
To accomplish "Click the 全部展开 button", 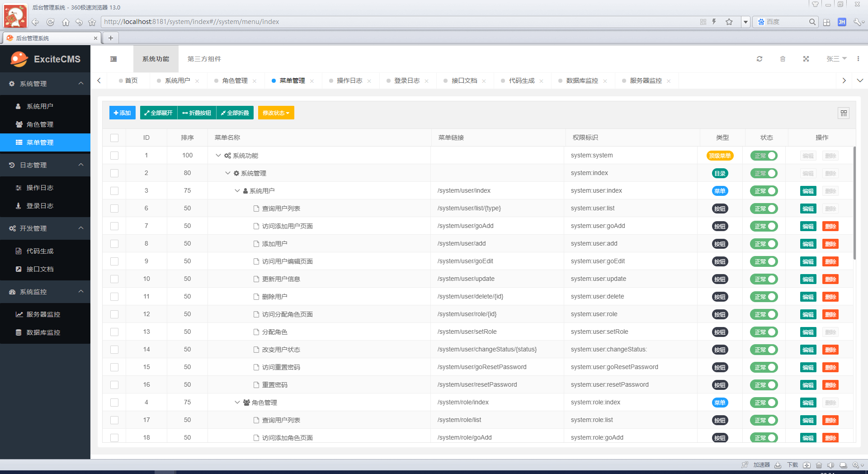I will click(x=158, y=113).
